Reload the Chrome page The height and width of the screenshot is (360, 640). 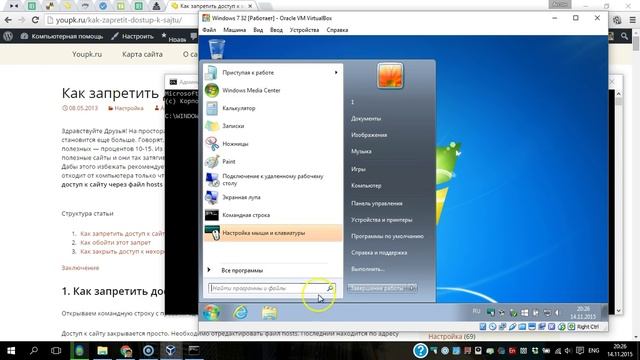tap(35, 20)
